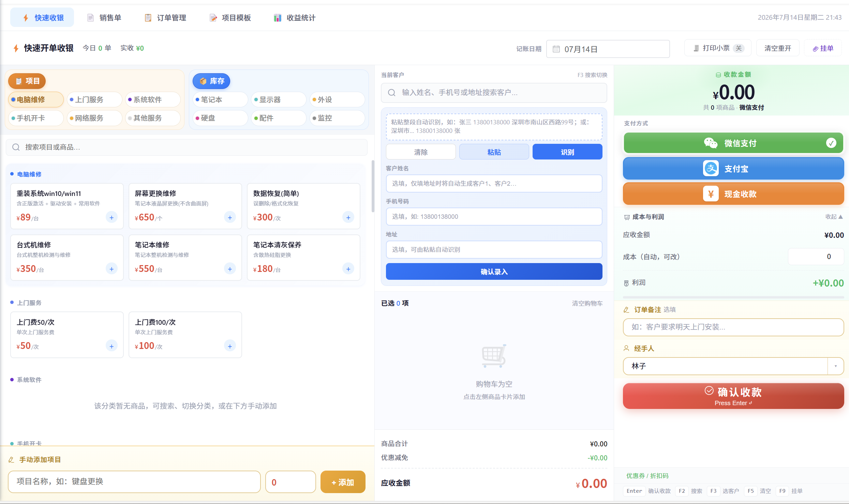The height and width of the screenshot is (504, 849).
Task: Click the magnifier icon in 搜索项目或商品 box
Action: pos(16,147)
